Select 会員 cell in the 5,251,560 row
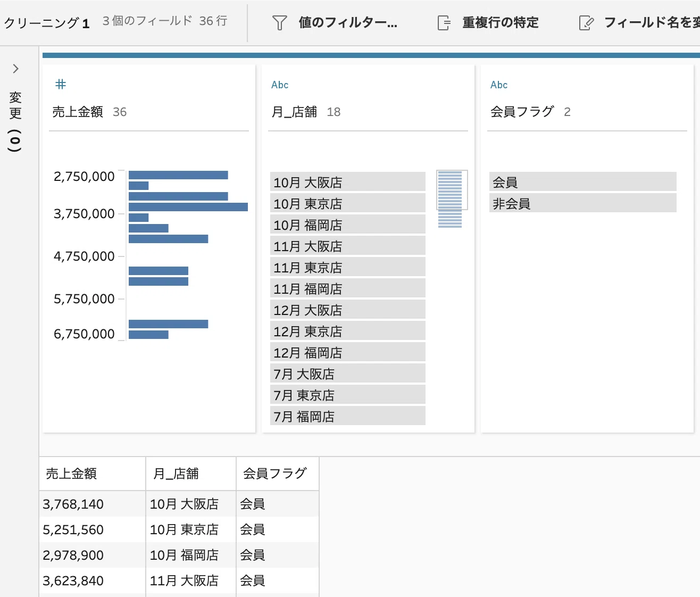The image size is (700, 597). click(x=278, y=529)
